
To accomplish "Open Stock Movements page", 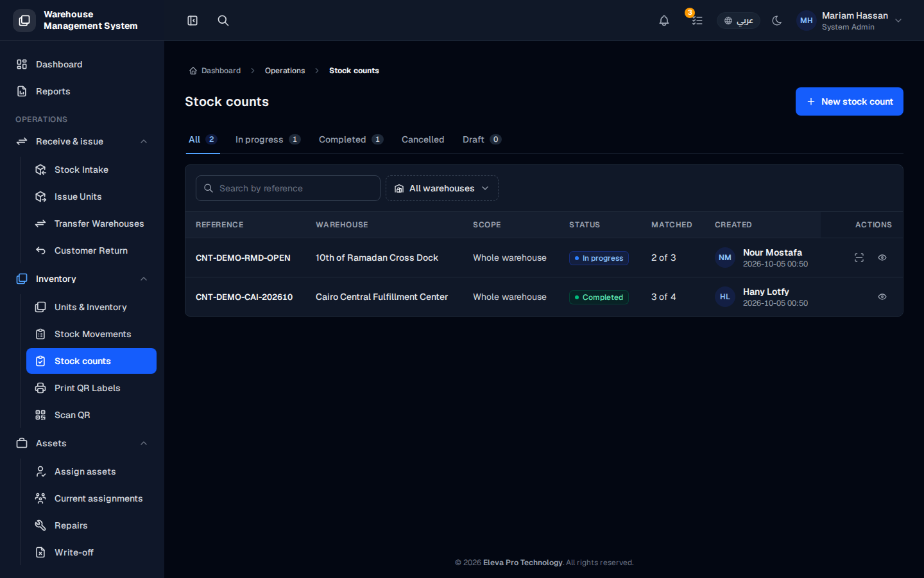I will pyautogui.click(x=91, y=334).
